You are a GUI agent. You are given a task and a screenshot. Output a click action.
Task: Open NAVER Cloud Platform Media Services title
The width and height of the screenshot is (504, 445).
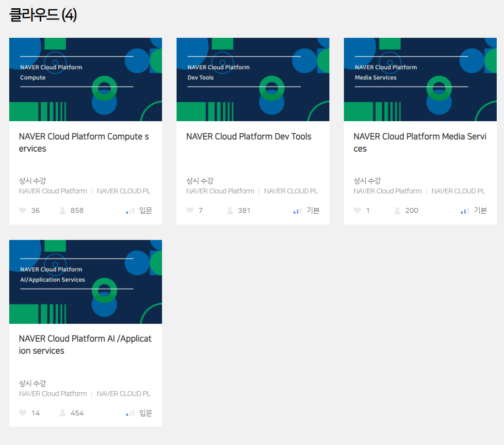[x=420, y=143]
